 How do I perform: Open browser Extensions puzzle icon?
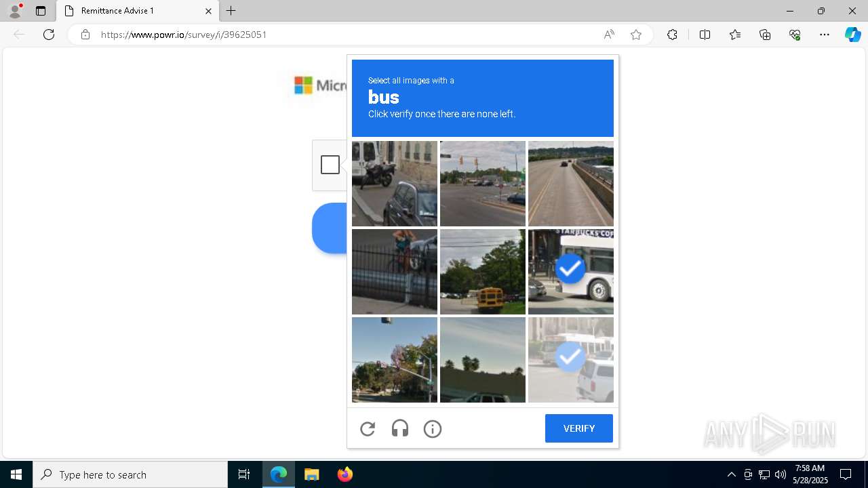(672, 35)
